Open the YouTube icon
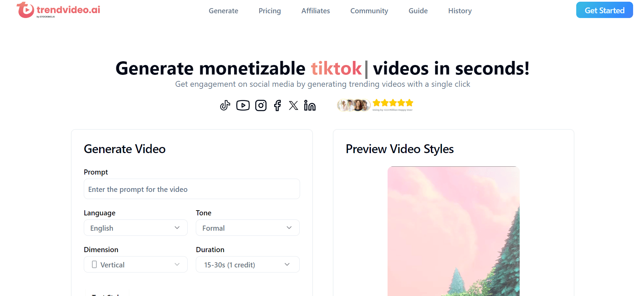 click(x=243, y=105)
